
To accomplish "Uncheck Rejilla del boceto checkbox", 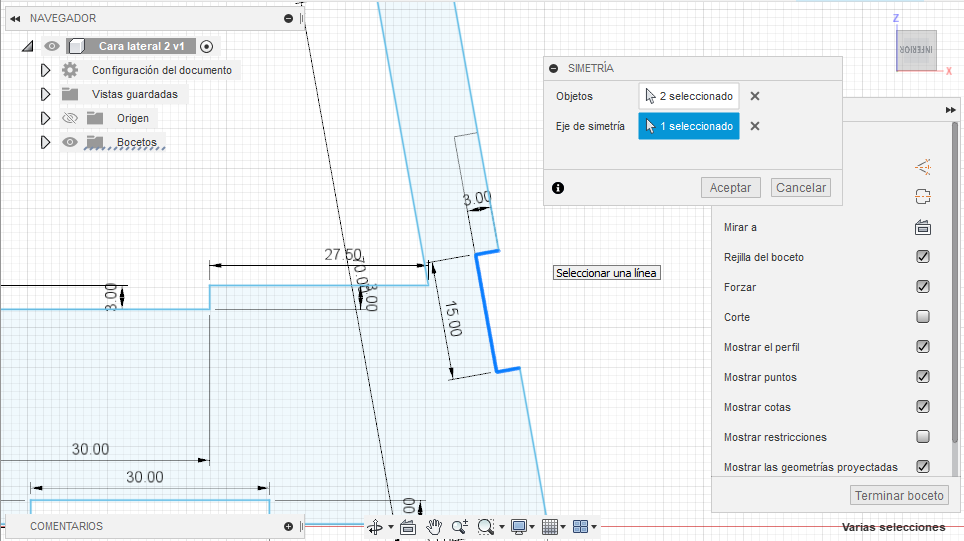I will click(923, 256).
